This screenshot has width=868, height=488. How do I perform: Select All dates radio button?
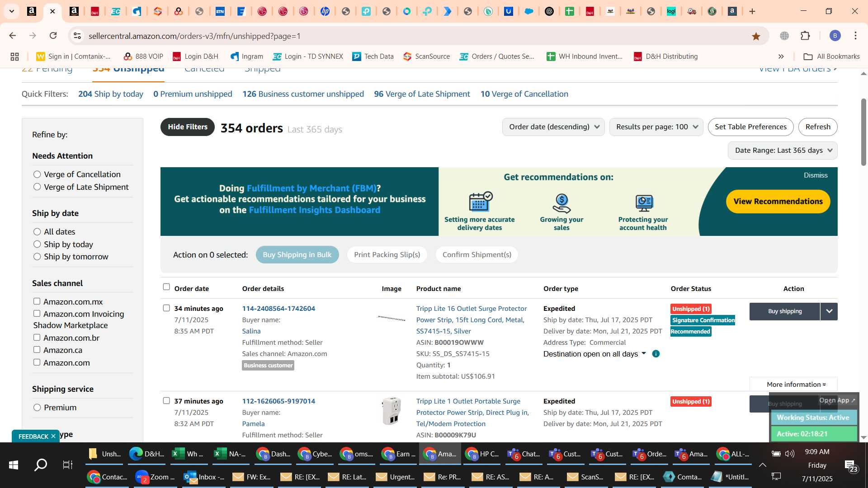(x=37, y=232)
